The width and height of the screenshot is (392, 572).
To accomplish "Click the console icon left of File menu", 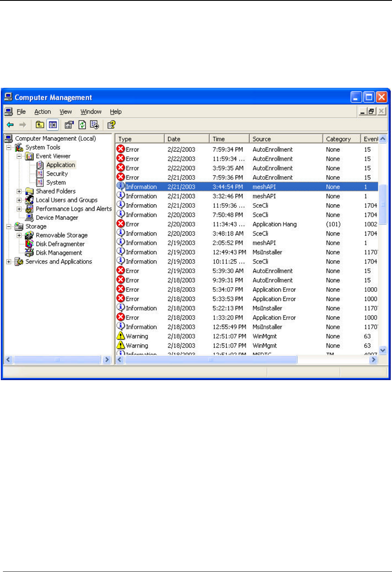I will 8,111.
